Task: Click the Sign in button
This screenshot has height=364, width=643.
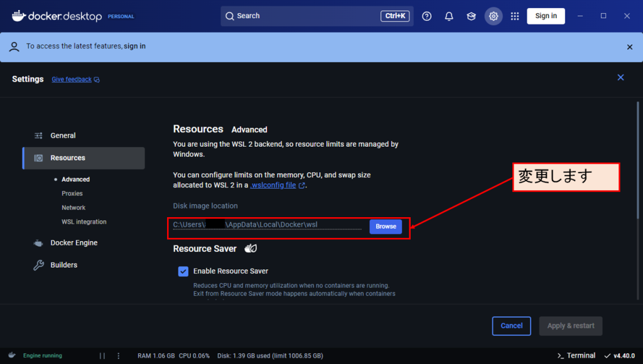Action: point(546,16)
